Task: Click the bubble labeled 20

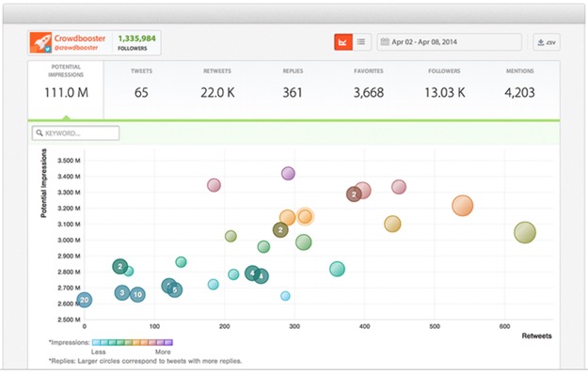Action: click(x=85, y=300)
